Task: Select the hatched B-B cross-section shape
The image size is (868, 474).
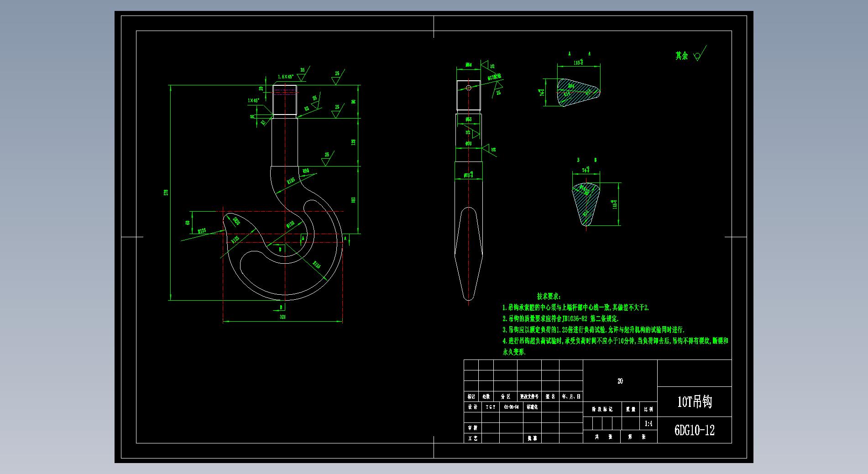Action: (x=586, y=202)
